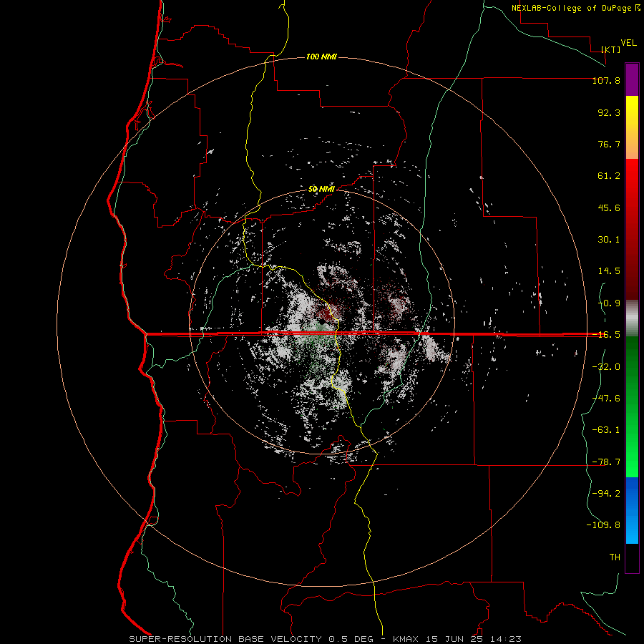The width and height of the screenshot is (644, 644).
Task: Select the -78.7 scale value
Action: 606,462
